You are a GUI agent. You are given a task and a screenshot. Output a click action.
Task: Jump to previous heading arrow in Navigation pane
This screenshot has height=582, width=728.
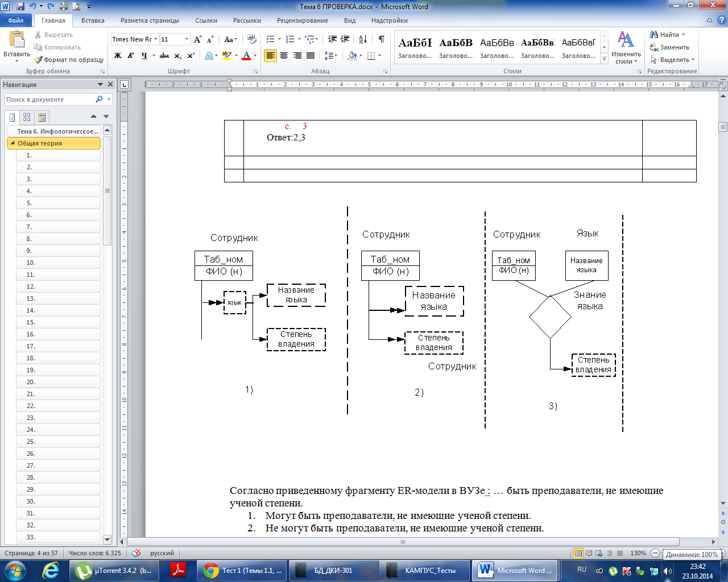click(x=94, y=117)
